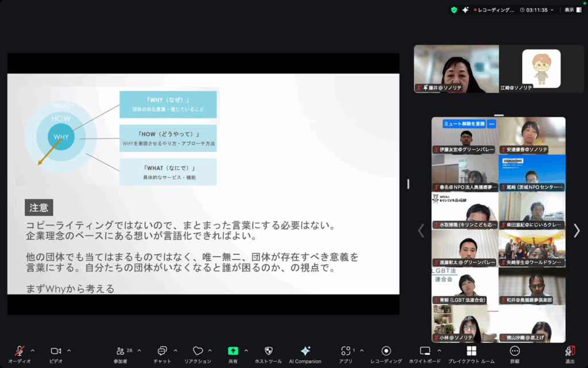Toggle recording with the レコーディング button
The image size is (588, 368).
[x=386, y=351]
